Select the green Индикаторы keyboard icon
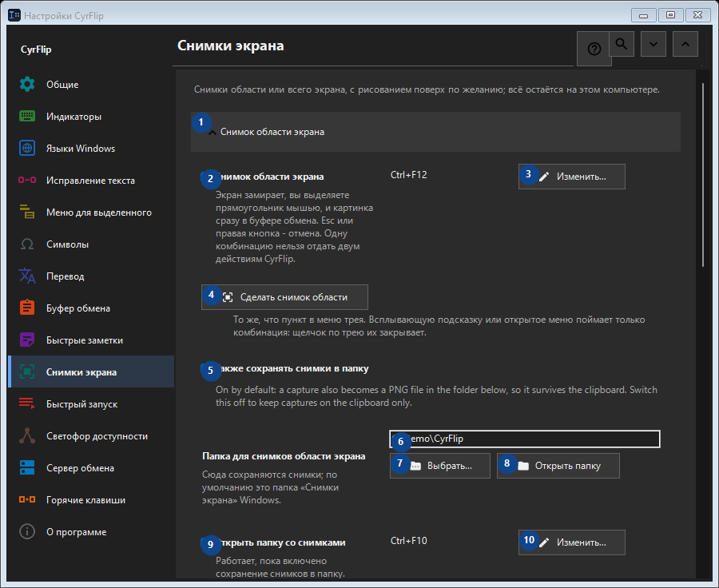Image resolution: width=719 pixels, height=588 pixels. pyautogui.click(x=27, y=117)
